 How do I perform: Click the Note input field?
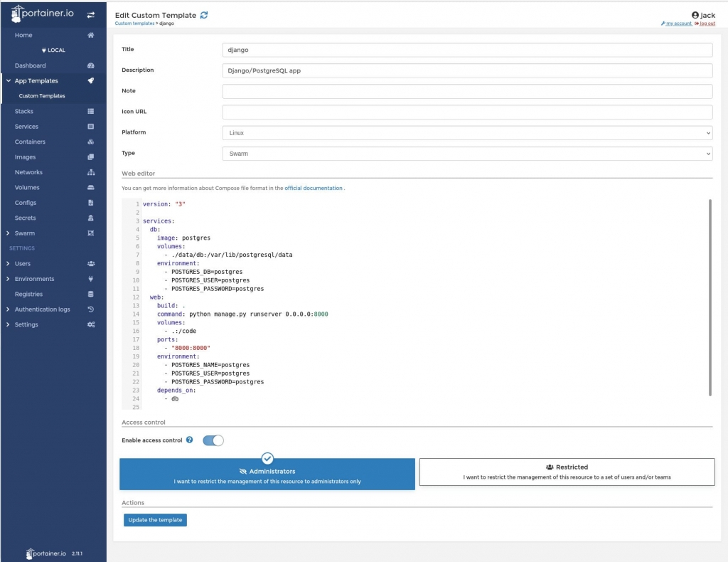coord(468,91)
